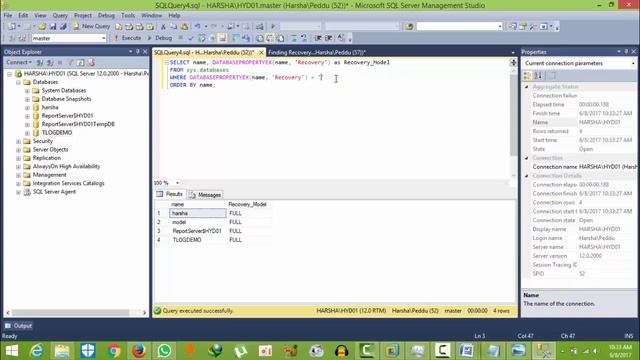Select Replication folder in tree
Screen dimensions: 640x360
(x=47, y=158)
